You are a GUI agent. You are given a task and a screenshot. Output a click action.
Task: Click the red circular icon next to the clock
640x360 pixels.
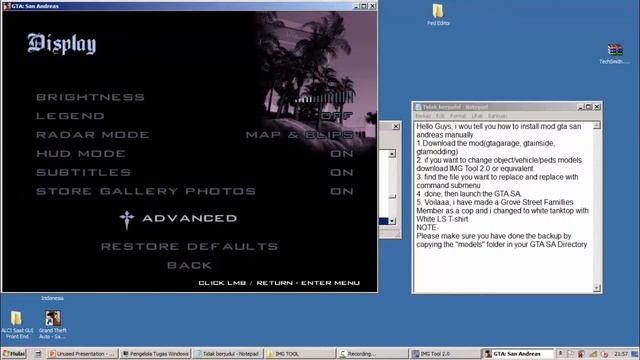click(x=605, y=354)
